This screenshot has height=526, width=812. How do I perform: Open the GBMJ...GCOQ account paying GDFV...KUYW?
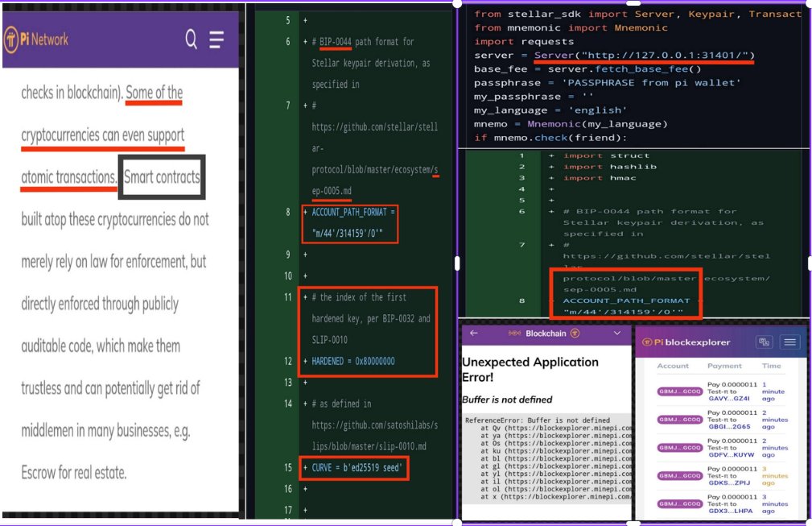tap(679, 447)
